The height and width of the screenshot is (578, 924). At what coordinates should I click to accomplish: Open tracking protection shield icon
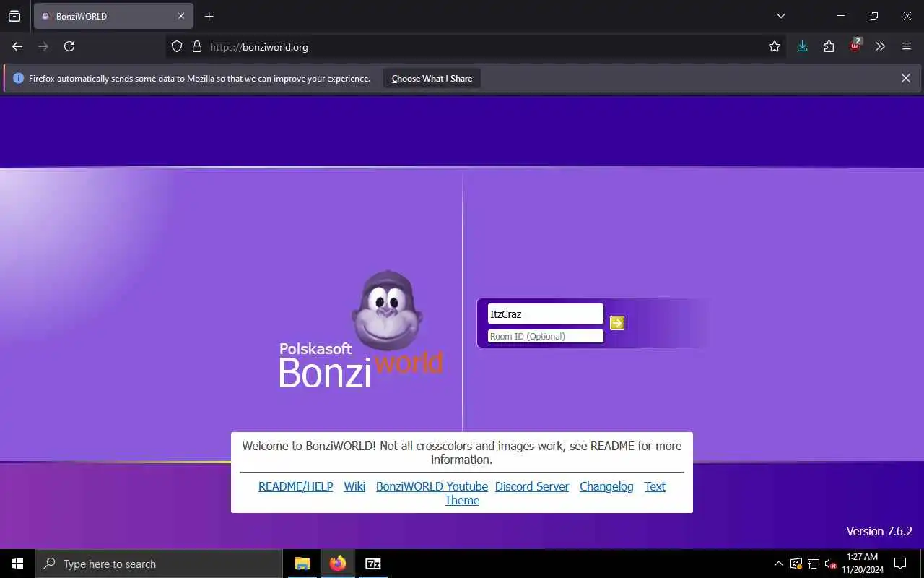click(177, 46)
